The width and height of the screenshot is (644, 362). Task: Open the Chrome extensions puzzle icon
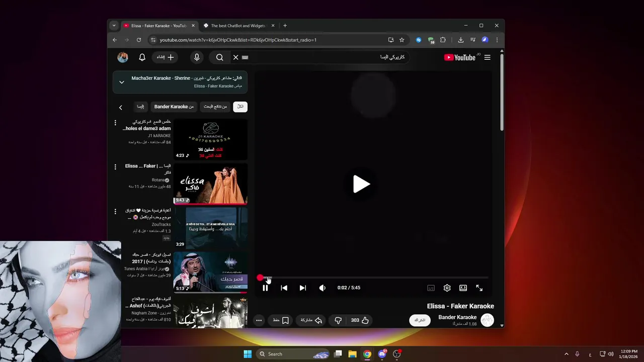[x=443, y=40]
